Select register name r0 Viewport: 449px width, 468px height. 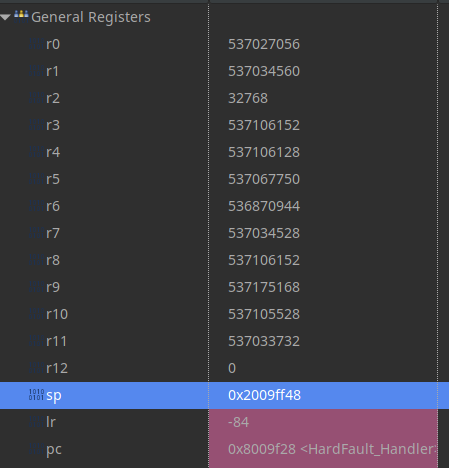[x=53, y=44]
